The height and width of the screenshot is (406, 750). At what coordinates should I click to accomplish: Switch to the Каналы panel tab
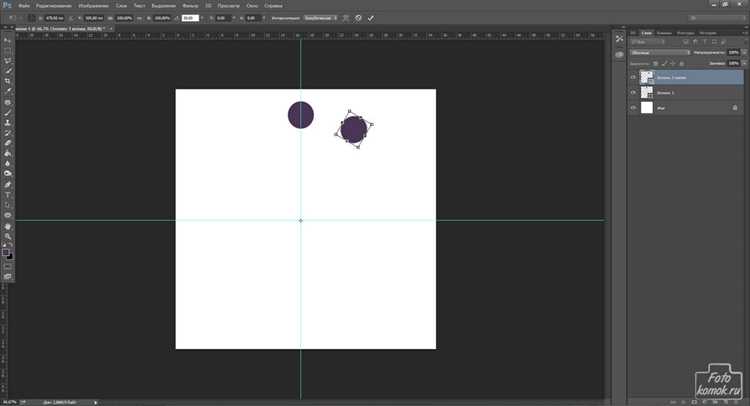click(x=664, y=33)
